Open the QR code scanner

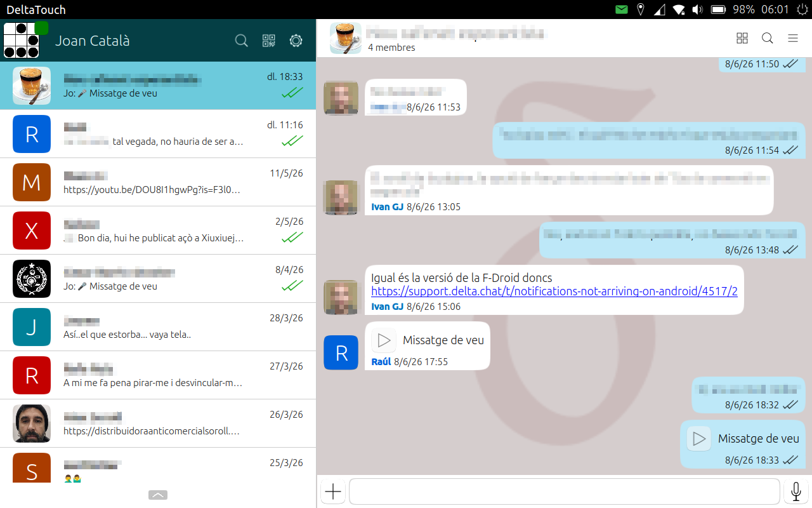pos(268,41)
